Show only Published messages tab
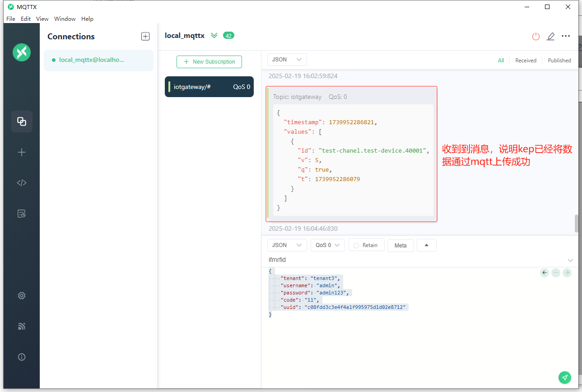 coord(559,61)
